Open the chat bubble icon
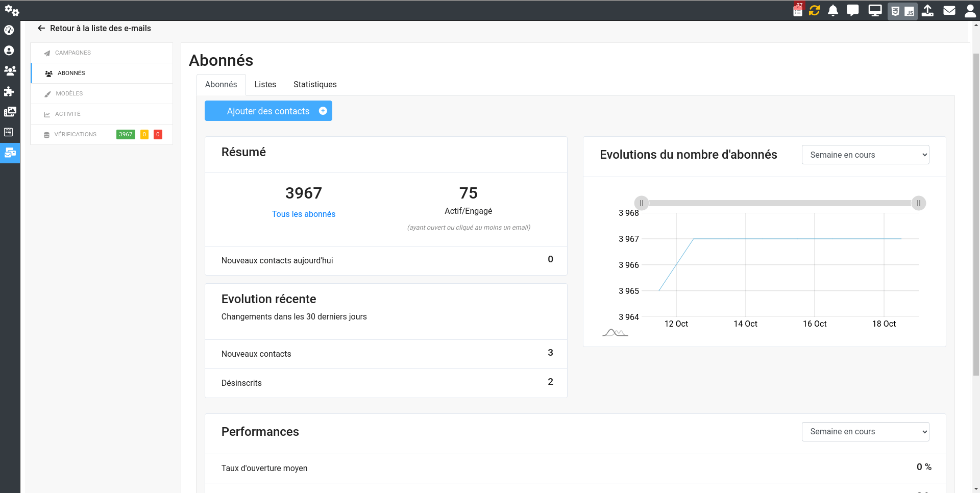Screen dimensions: 980x493 [x=852, y=10]
